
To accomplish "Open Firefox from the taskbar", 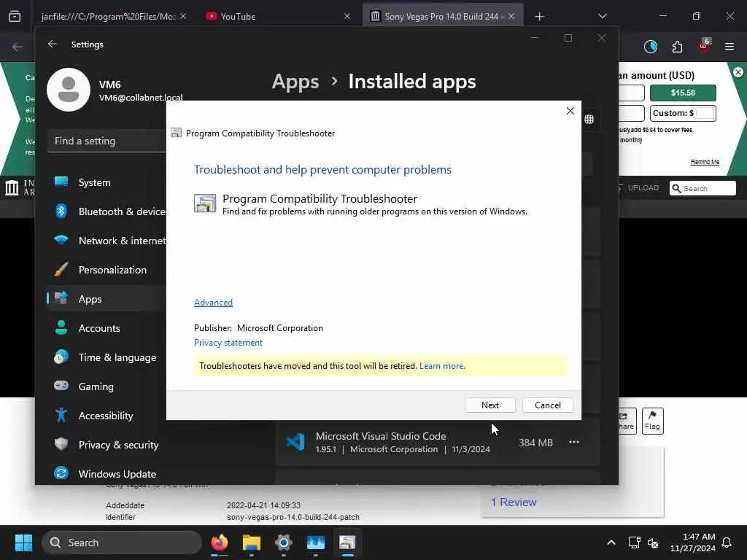I will [x=220, y=542].
